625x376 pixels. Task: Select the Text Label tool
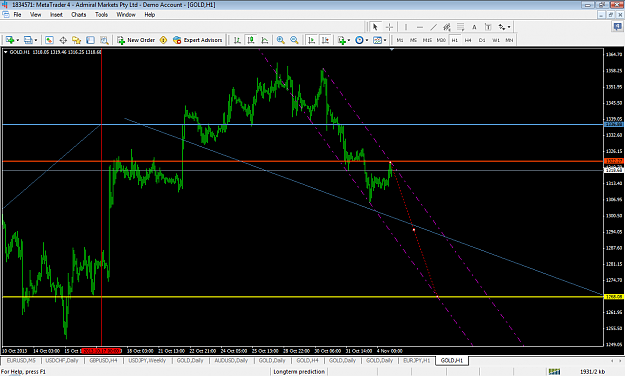[488, 27]
